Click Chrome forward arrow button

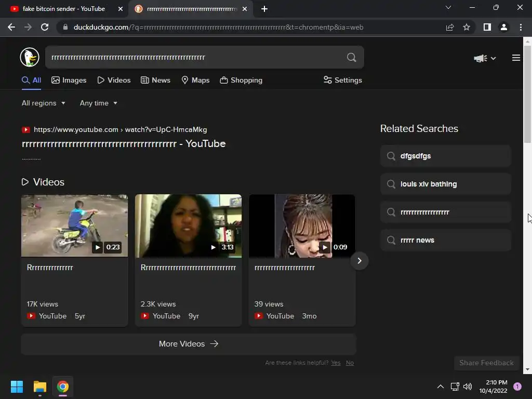28,27
